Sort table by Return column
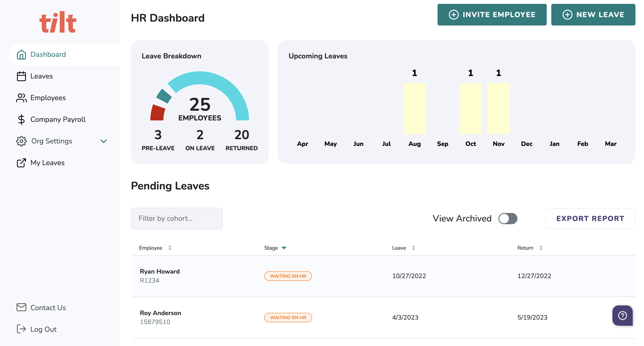The image size is (644, 346). coord(541,248)
